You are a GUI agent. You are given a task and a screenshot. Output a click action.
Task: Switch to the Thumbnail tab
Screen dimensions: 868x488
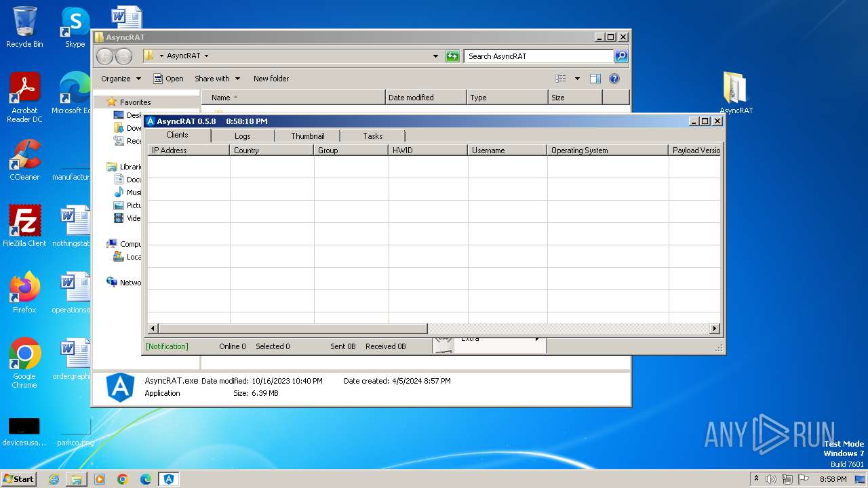(x=308, y=136)
